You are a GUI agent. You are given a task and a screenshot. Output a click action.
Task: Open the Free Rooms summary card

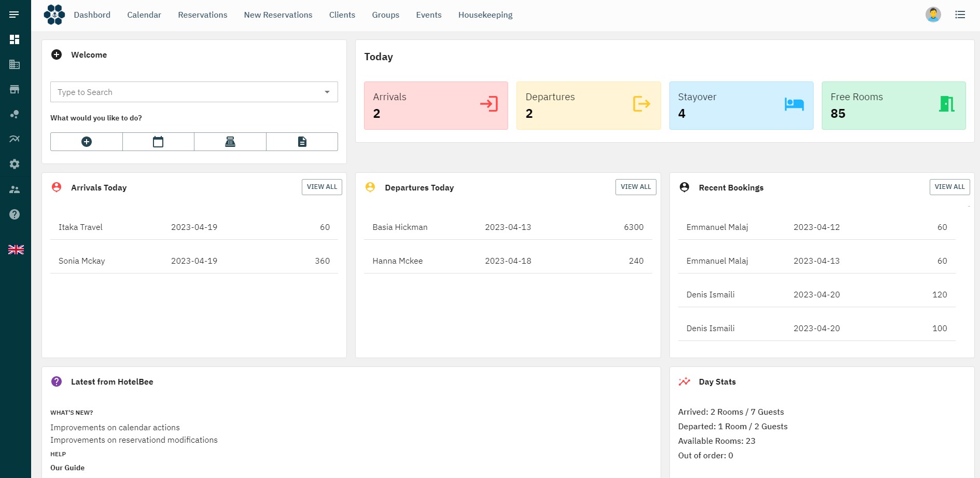[893, 105]
